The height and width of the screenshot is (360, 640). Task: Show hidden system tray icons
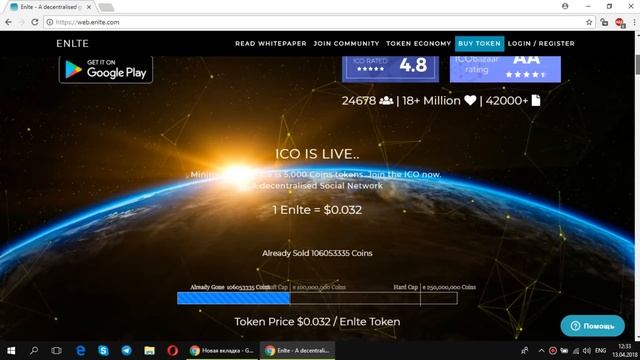point(541,351)
